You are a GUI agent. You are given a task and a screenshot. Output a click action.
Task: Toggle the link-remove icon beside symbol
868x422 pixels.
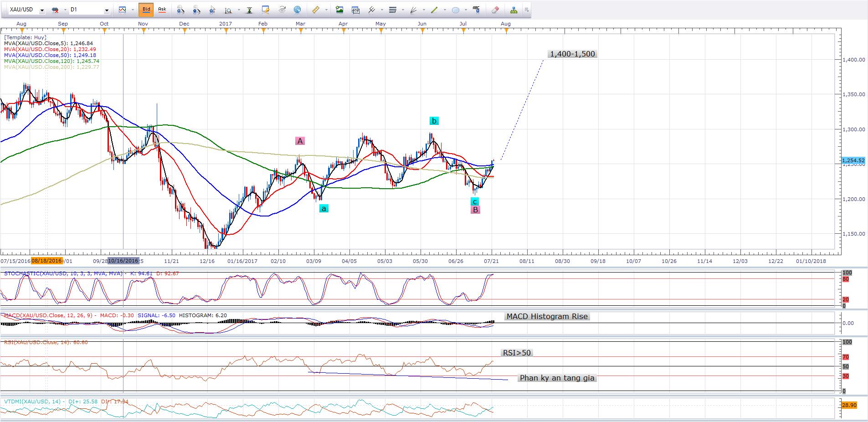click(55, 10)
